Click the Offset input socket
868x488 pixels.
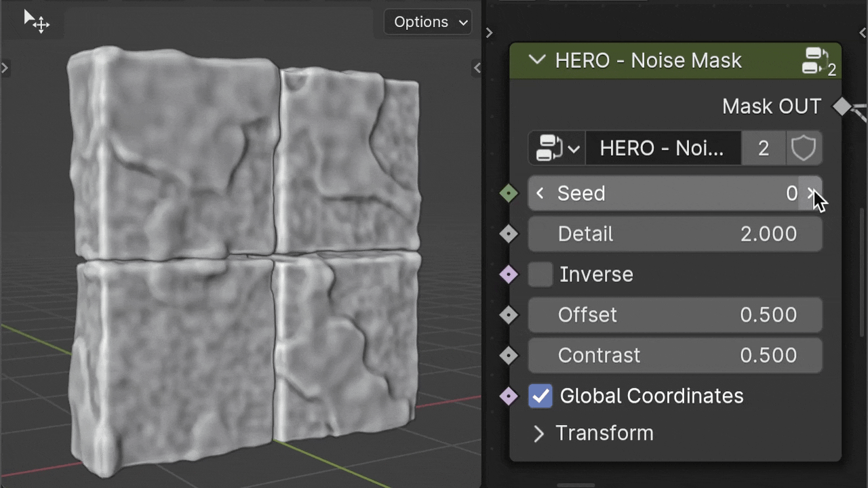click(x=509, y=315)
